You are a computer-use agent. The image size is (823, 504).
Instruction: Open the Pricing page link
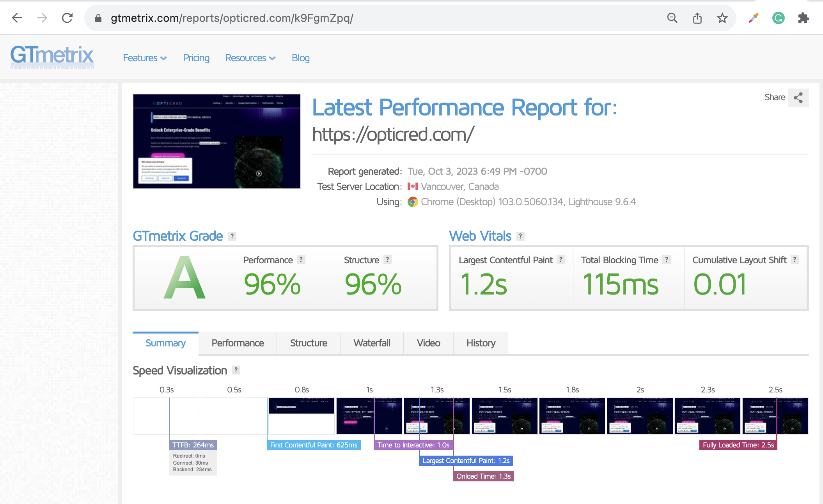click(196, 58)
